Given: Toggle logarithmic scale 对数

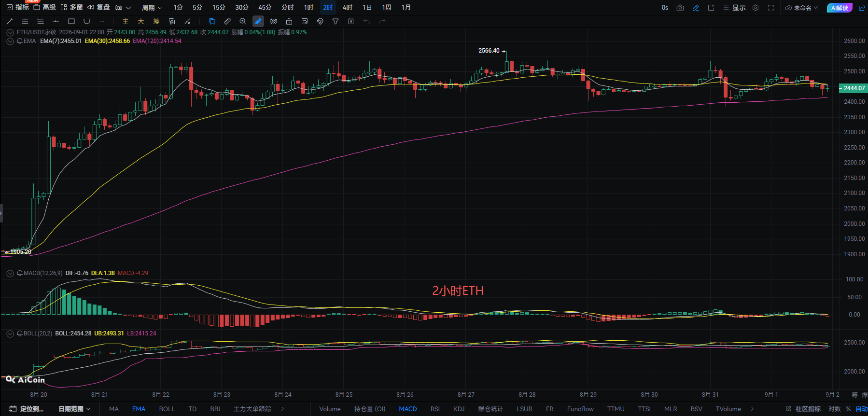Looking at the screenshot, I should [x=834, y=409].
